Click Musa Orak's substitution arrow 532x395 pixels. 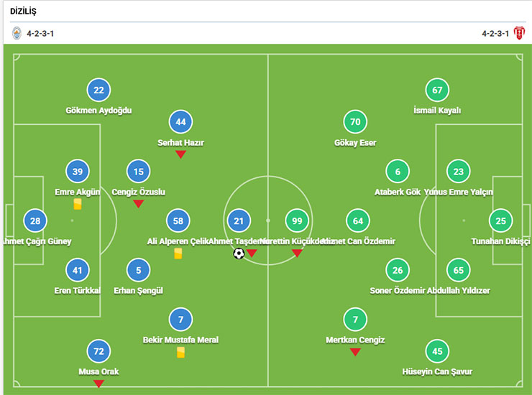(x=98, y=384)
